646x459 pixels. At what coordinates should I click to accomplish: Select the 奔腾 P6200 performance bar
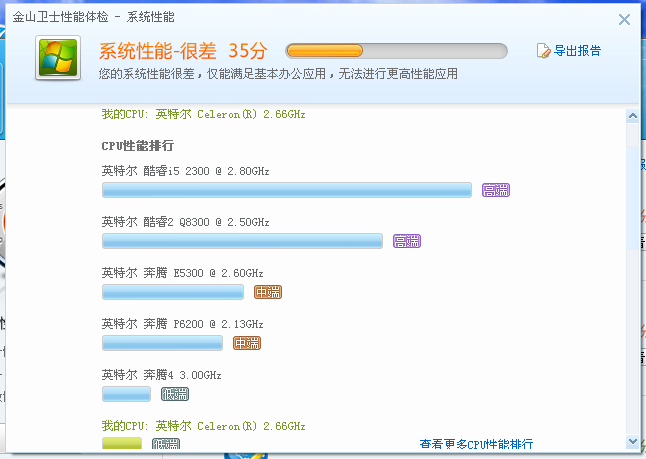[x=162, y=343]
